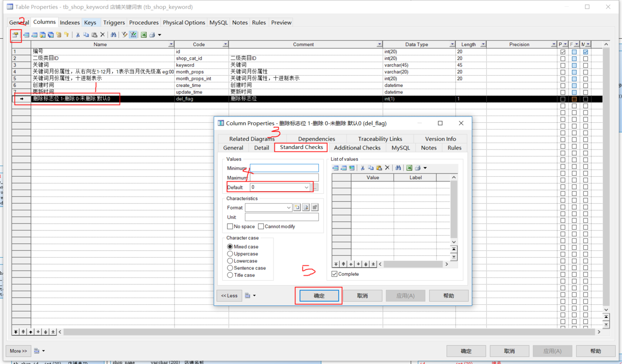Viewport: 622px width, 364px height.
Task: Open Preview tab in Table Properties
Action: pos(281,22)
